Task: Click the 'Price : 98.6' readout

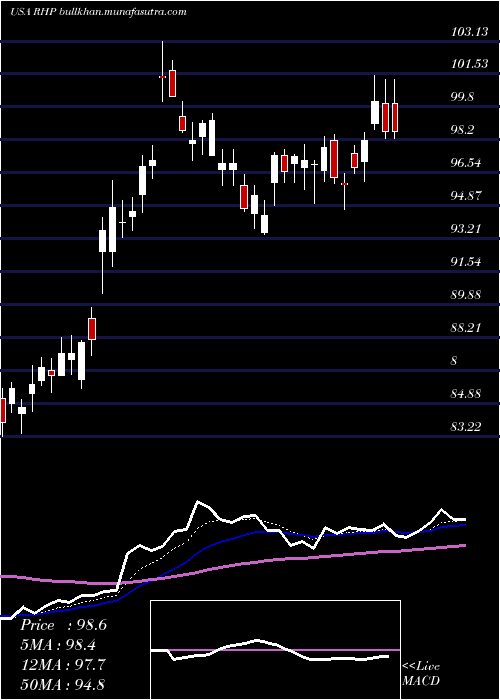Action: click(63, 625)
